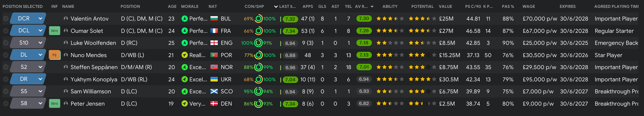Open Nuno Mendes's player profile link
This screenshot has height=116, width=644.
[x=88, y=55]
